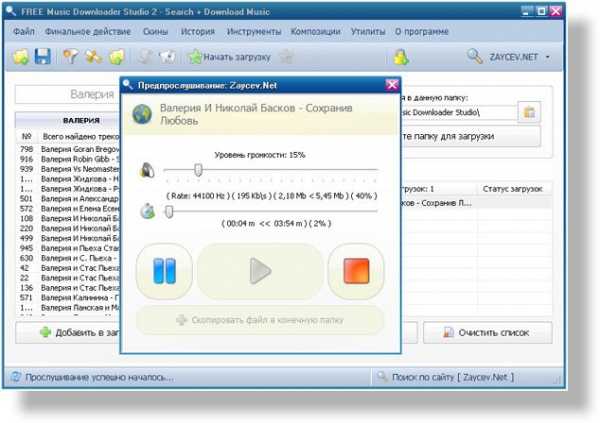Click the playback position slider thumb
Image resolution: width=600 pixels, height=423 pixels.
click(x=169, y=211)
